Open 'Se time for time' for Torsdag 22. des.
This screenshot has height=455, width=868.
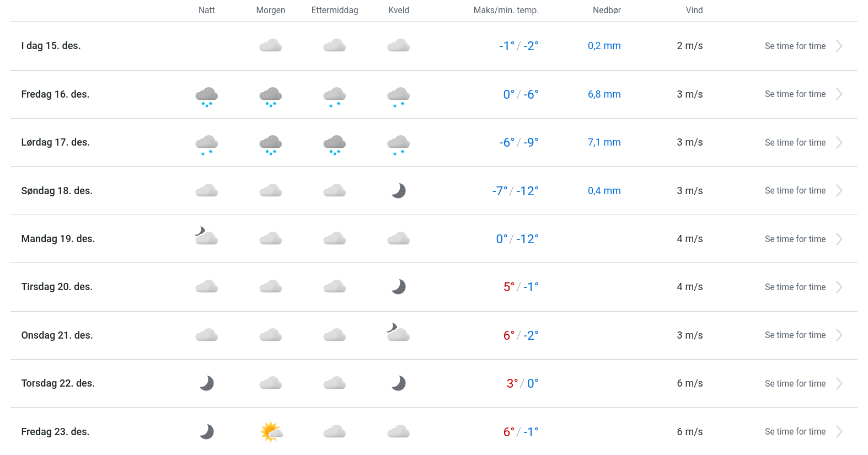(795, 384)
